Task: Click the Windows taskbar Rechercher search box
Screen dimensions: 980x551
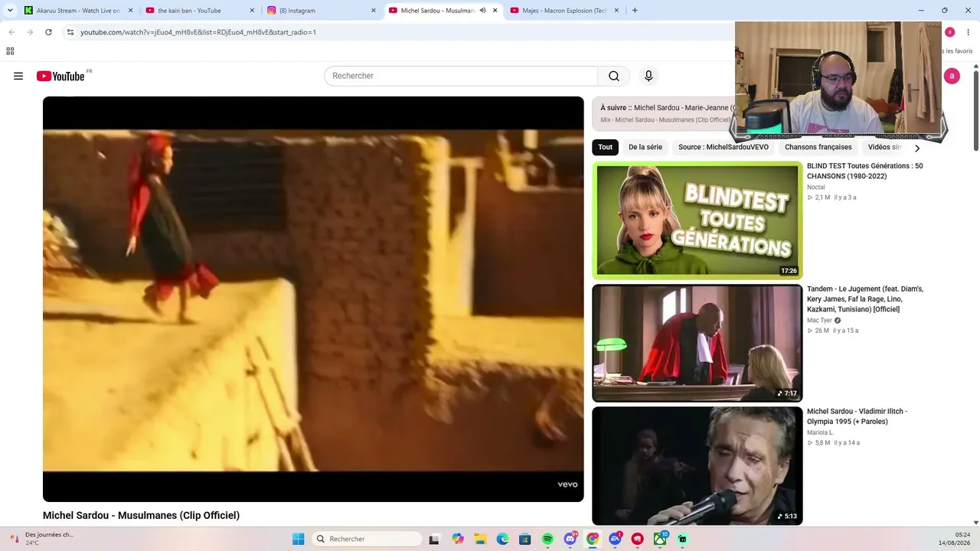Action: (x=368, y=539)
